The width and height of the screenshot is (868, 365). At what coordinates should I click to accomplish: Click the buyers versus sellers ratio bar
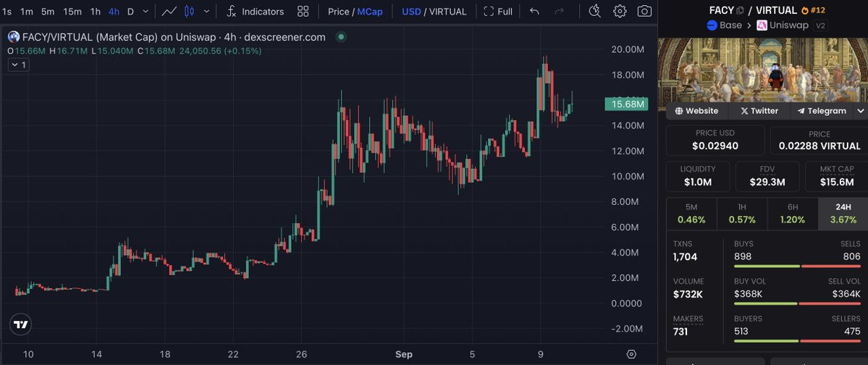tap(797, 340)
